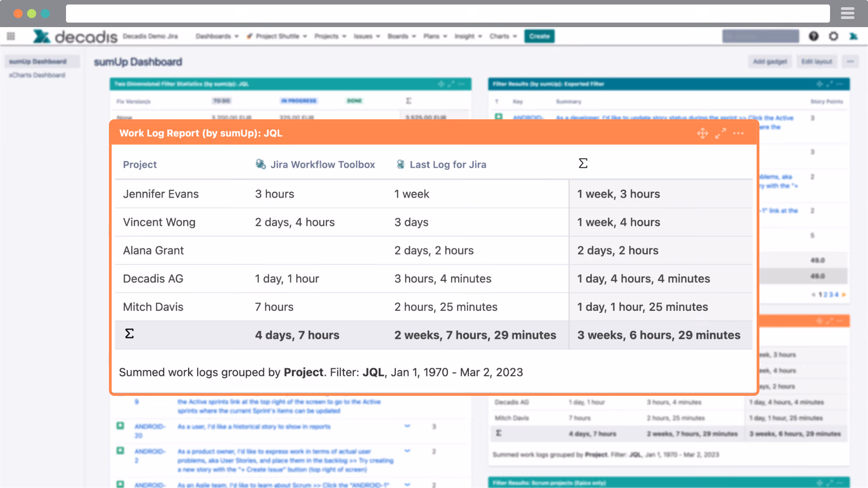Open the Charts dropdown menu
868x488 pixels.
[503, 36]
